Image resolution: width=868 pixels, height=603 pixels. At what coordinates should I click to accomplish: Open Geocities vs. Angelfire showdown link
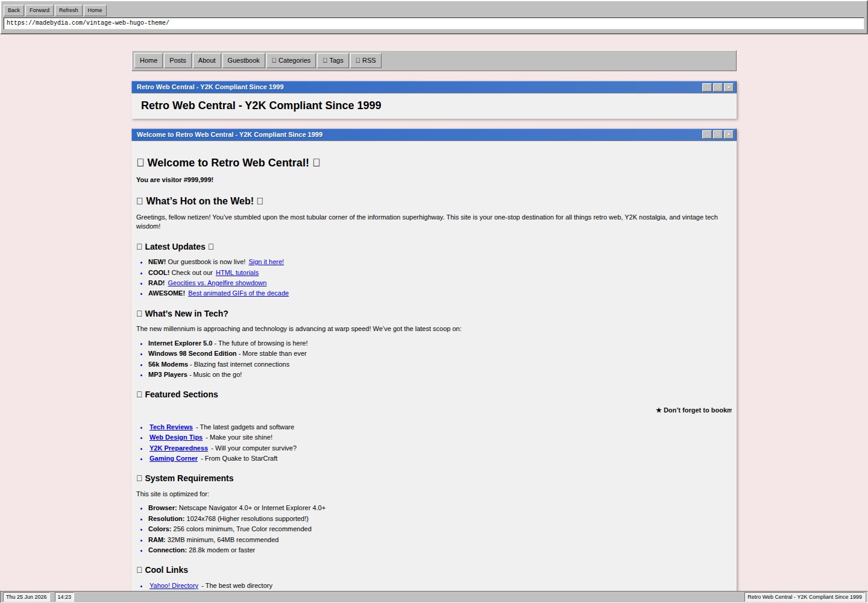(217, 283)
